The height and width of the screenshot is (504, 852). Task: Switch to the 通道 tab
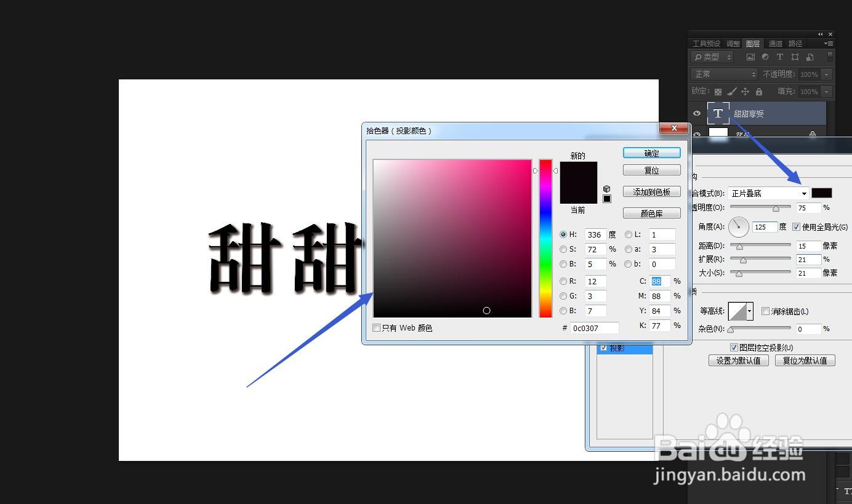[775, 44]
